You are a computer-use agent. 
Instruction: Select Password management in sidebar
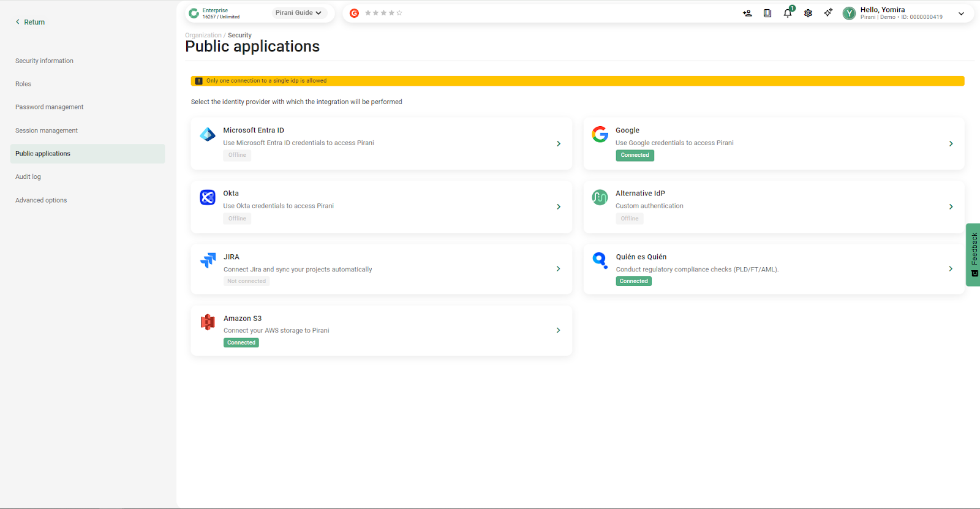(x=49, y=107)
